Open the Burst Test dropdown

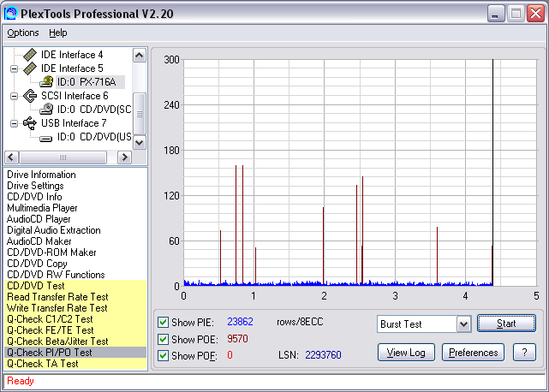click(463, 324)
